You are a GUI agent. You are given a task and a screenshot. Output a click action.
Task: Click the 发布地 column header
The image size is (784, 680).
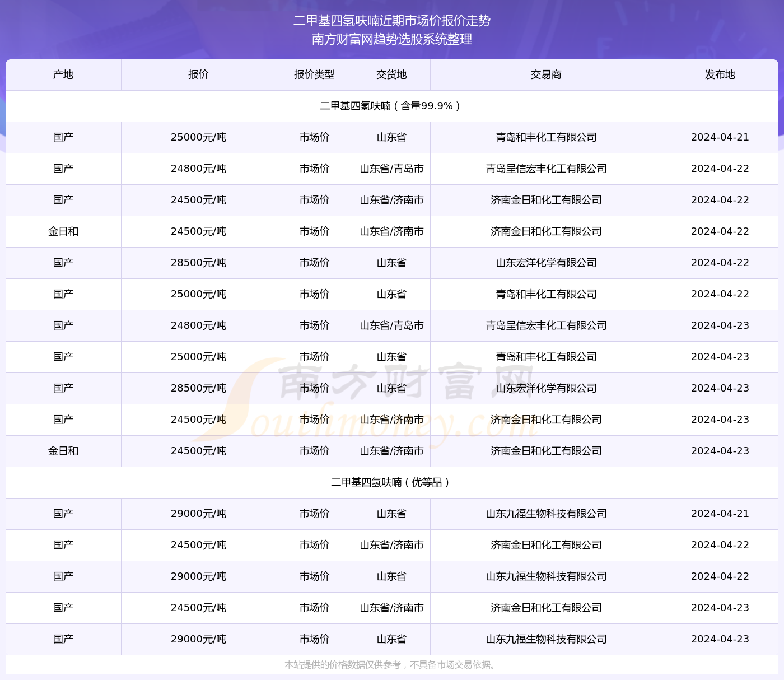720,74
